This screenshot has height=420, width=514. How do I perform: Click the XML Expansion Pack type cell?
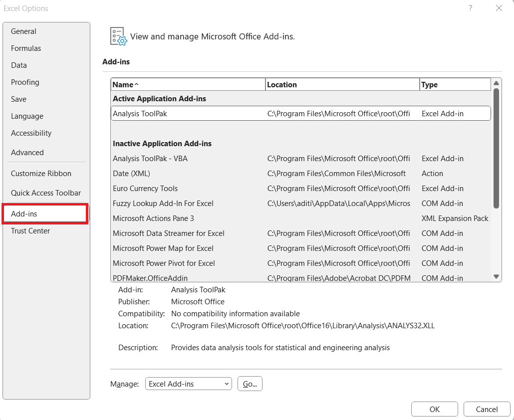tap(455, 218)
